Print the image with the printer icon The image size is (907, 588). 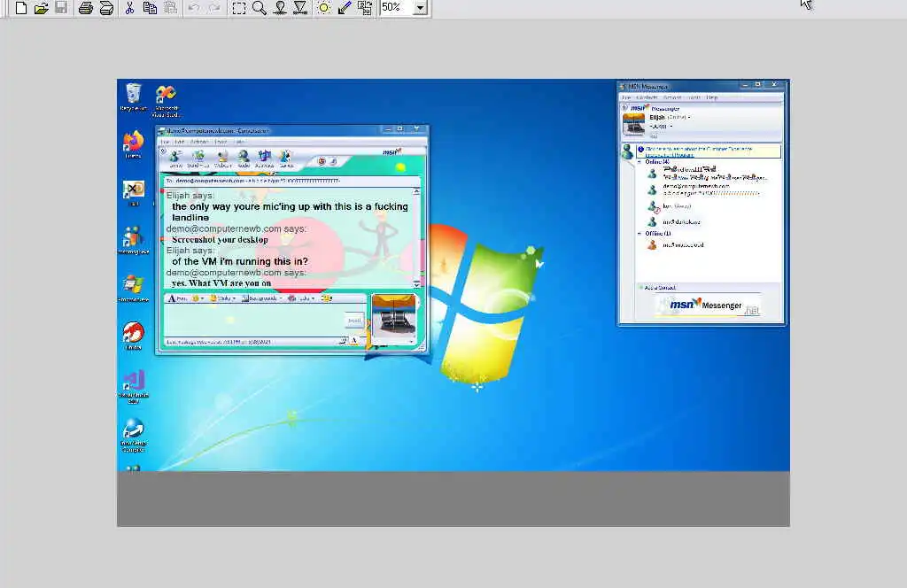pyautogui.click(x=86, y=7)
